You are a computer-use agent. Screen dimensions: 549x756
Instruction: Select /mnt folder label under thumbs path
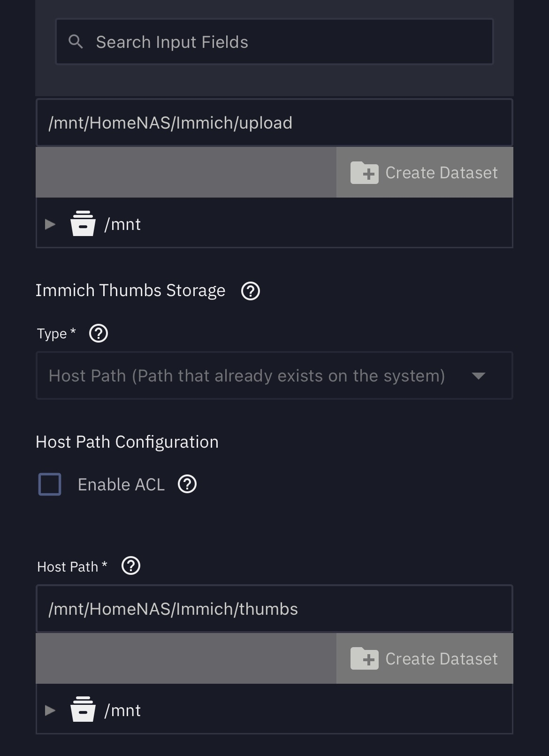click(x=122, y=710)
